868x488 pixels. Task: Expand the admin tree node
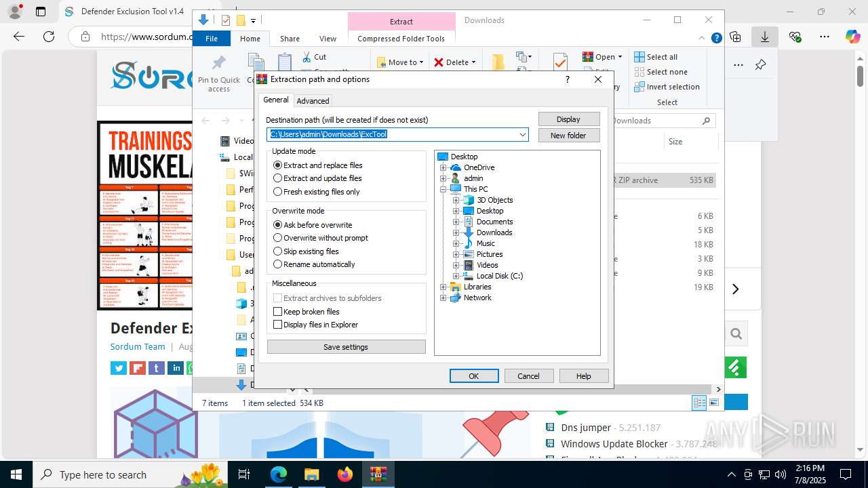click(443, 178)
